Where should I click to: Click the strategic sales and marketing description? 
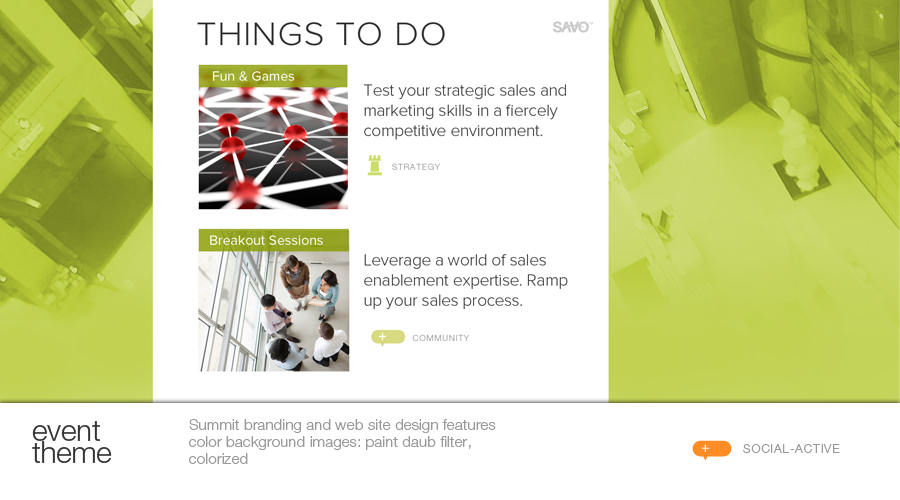click(x=465, y=110)
